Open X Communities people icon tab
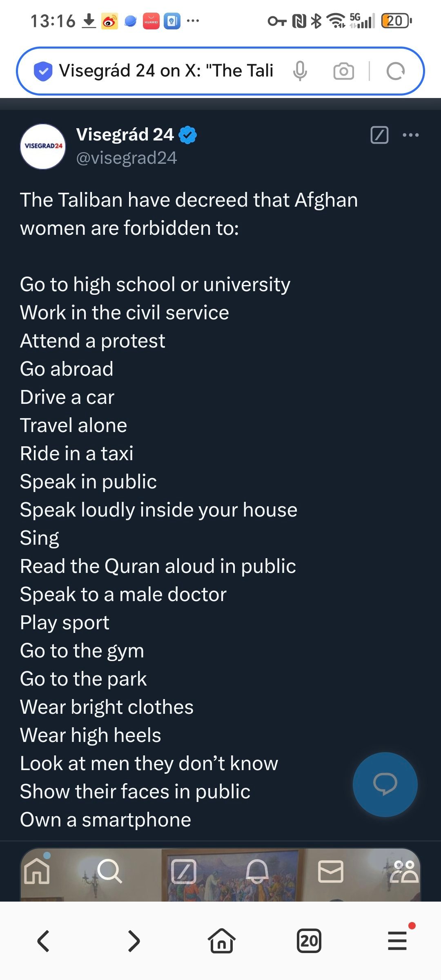 404,871
